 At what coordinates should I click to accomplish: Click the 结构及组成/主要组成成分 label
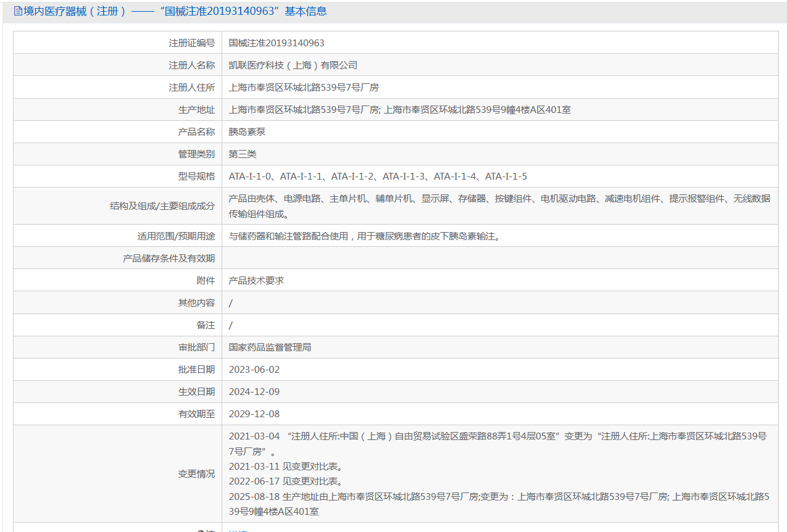point(162,206)
